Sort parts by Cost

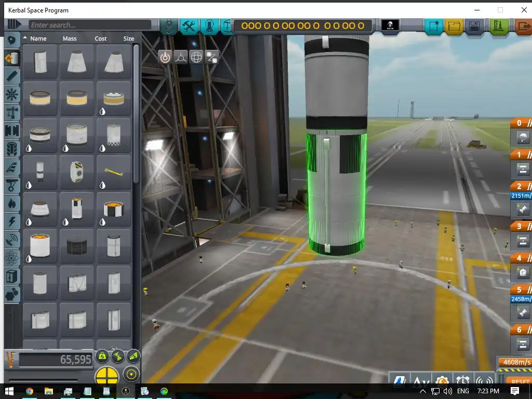pyautogui.click(x=100, y=38)
